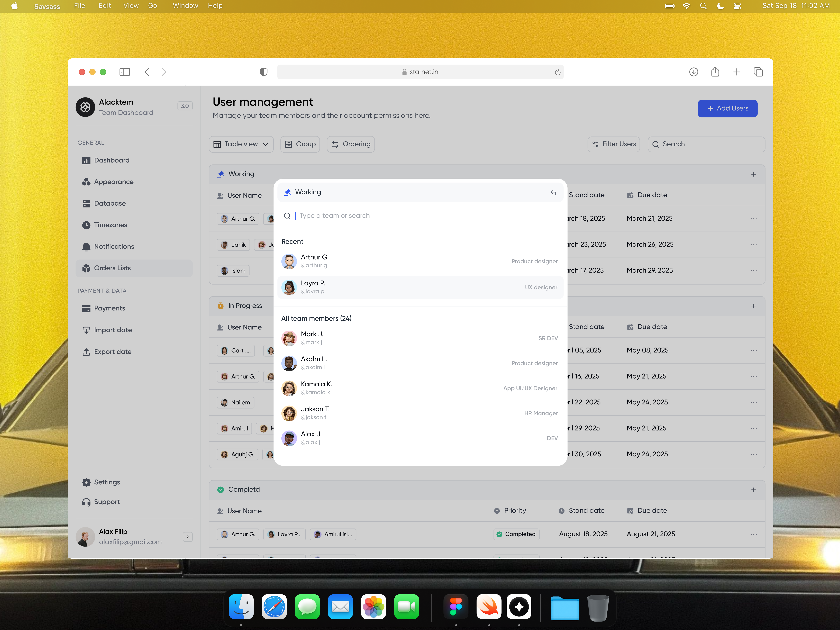Open the Ordering options
840x630 pixels.
[351, 144]
